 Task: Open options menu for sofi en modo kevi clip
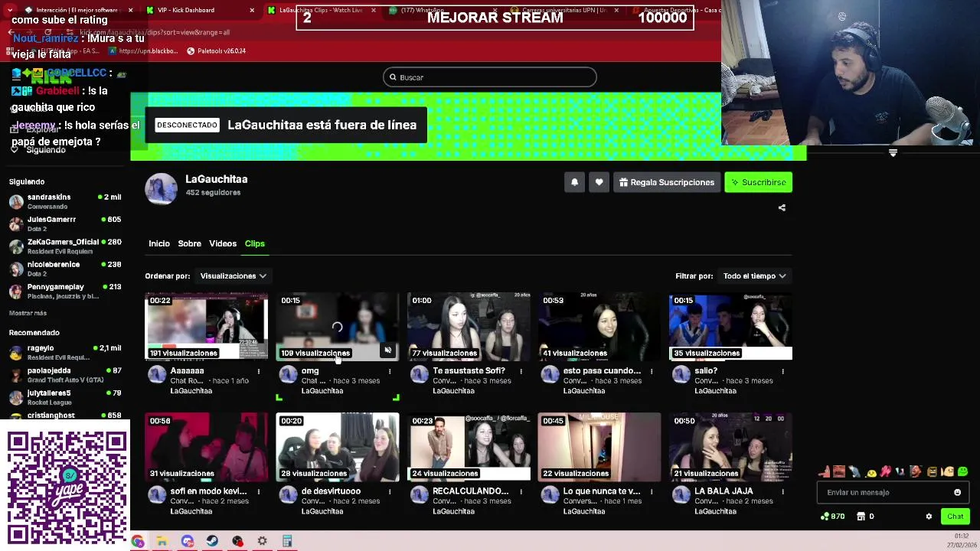(x=259, y=491)
